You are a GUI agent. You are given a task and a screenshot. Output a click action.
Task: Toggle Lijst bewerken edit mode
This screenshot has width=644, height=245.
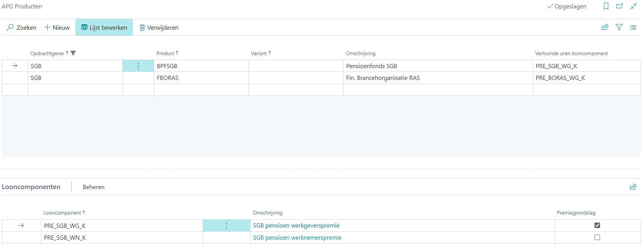pos(104,27)
